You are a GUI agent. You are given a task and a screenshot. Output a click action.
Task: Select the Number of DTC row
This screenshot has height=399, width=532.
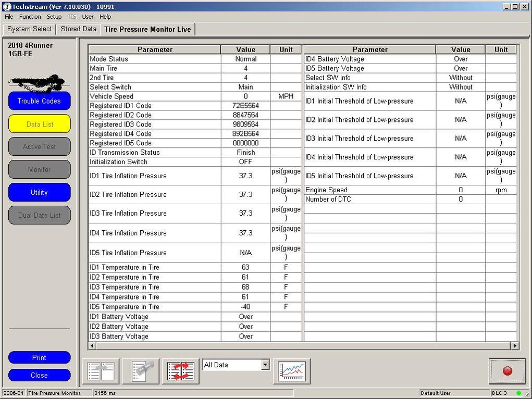point(410,199)
